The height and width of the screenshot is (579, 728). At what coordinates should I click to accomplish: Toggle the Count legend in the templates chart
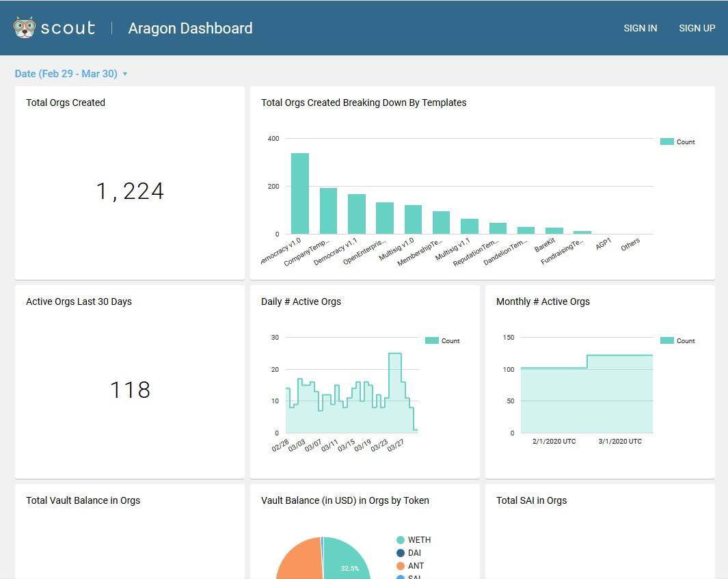[677, 142]
